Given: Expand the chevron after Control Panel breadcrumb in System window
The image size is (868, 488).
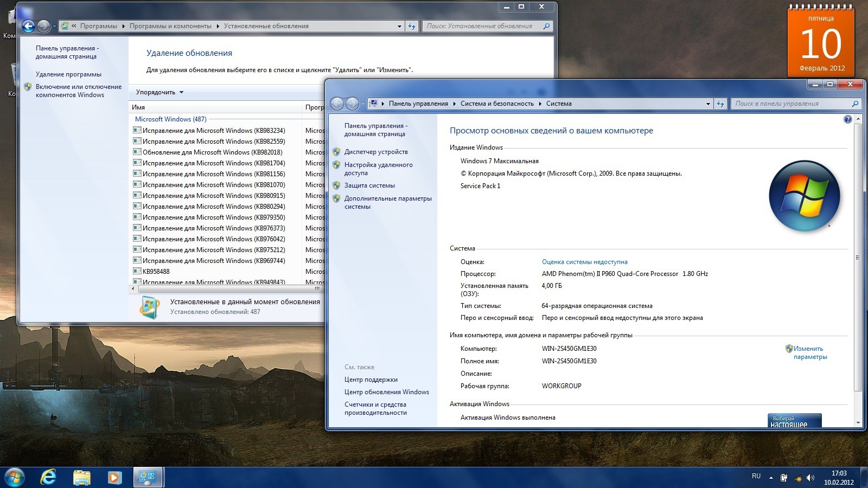Looking at the screenshot, I should (455, 104).
